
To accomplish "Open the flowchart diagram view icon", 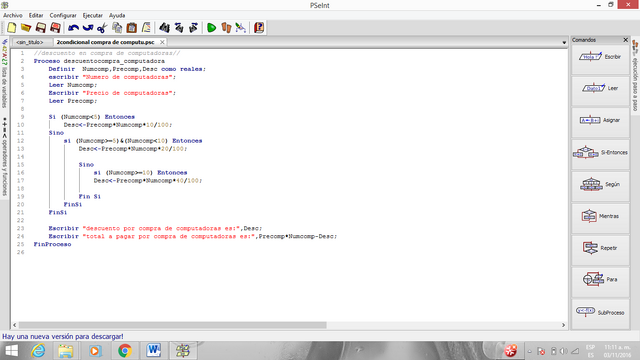I will [x=240, y=28].
